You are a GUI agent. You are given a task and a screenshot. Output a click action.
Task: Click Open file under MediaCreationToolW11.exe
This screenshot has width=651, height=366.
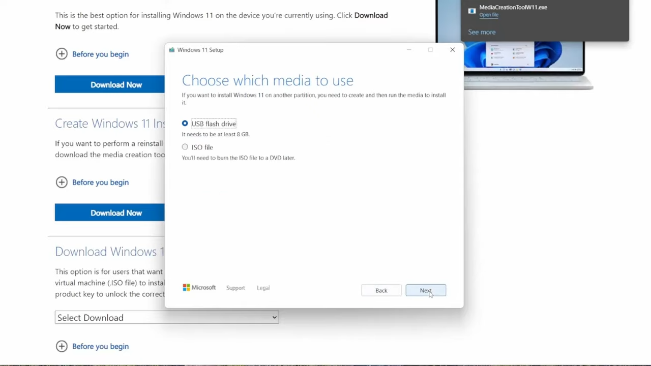tap(489, 15)
